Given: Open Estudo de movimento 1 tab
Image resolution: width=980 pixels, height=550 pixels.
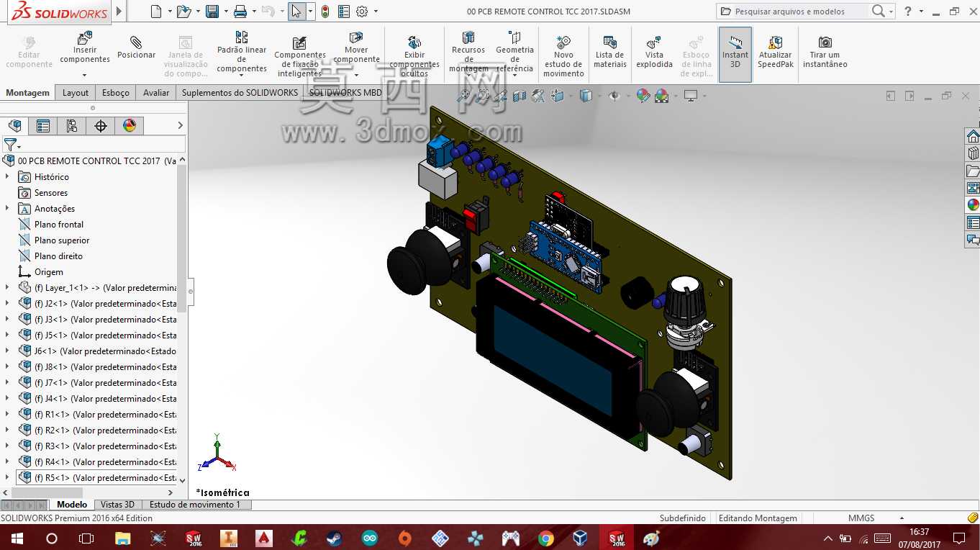Looking at the screenshot, I should [x=195, y=505].
